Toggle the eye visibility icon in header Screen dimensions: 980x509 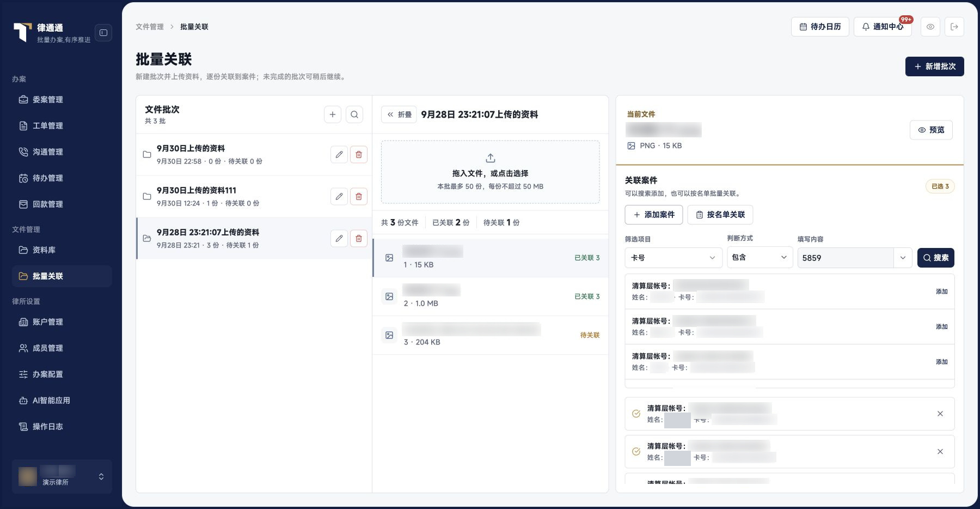coord(930,27)
